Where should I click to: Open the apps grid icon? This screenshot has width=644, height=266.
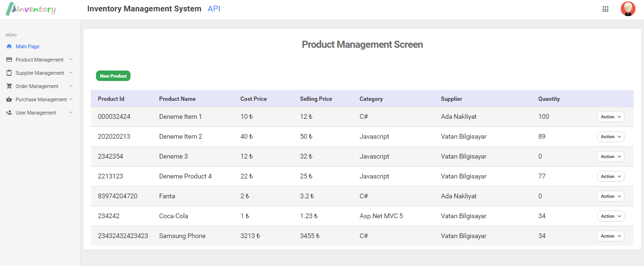pos(605,9)
